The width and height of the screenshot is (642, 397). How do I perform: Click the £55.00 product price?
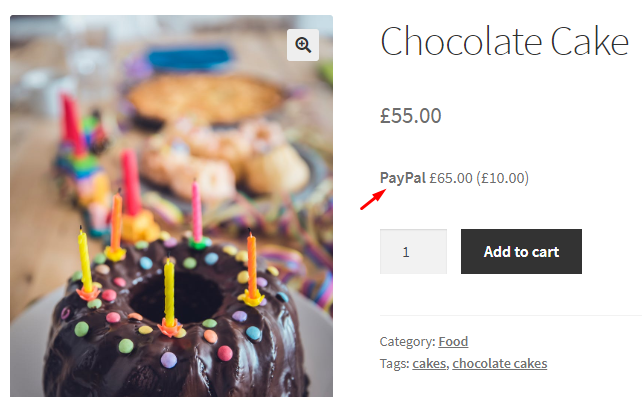pyautogui.click(x=410, y=116)
